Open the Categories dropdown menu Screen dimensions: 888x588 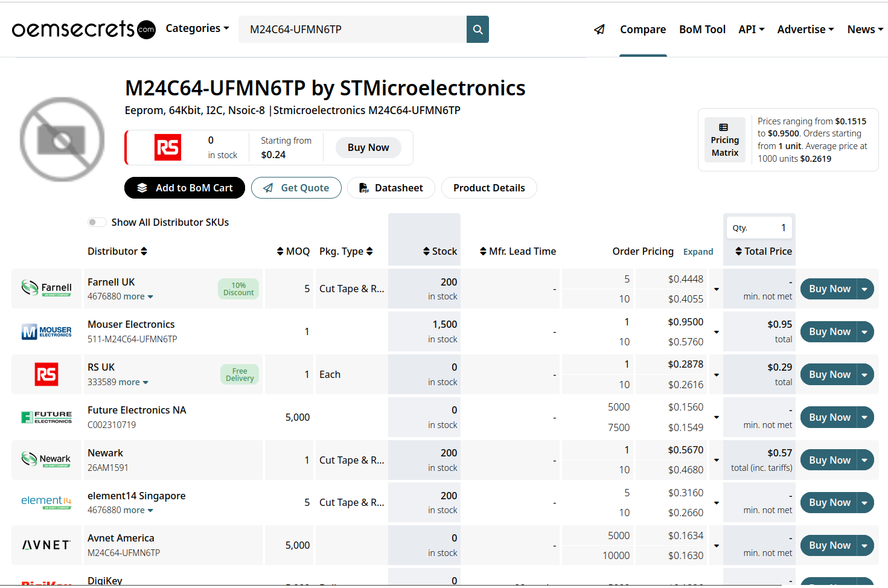tap(197, 28)
